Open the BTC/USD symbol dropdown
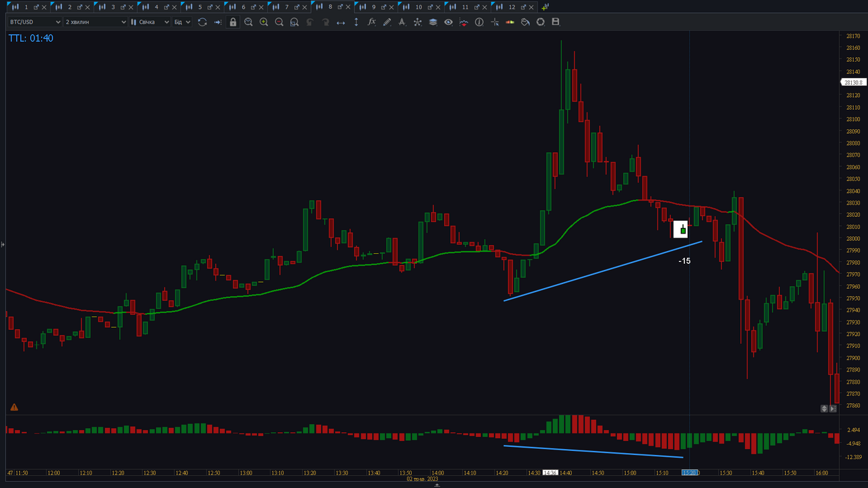The image size is (868, 488). tap(34, 22)
